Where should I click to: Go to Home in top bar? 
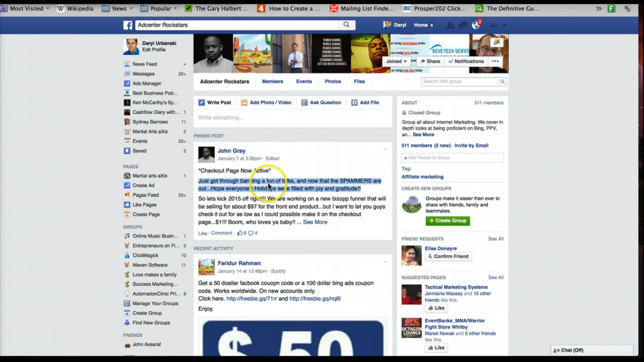pyautogui.click(x=421, y=25)
